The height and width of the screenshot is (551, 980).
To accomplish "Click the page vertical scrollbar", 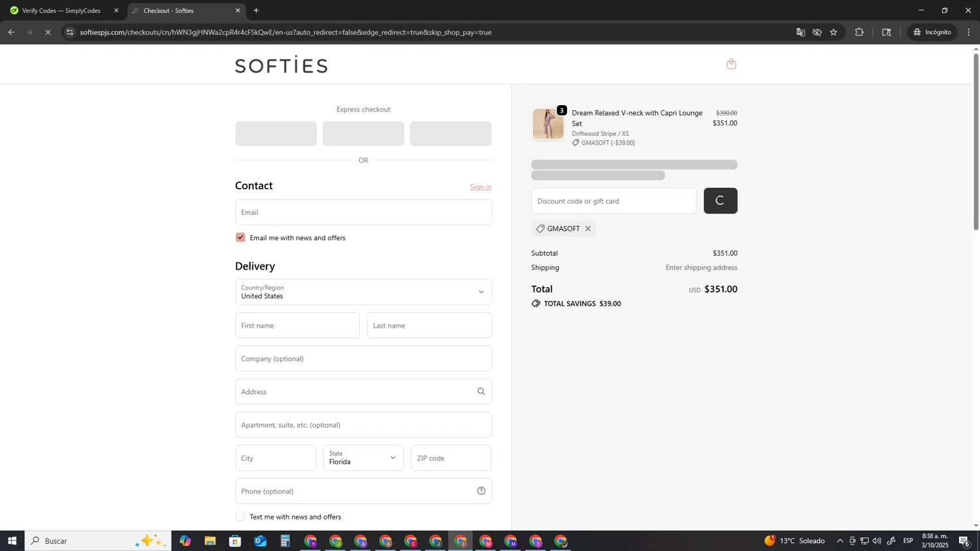I will 976,140.
